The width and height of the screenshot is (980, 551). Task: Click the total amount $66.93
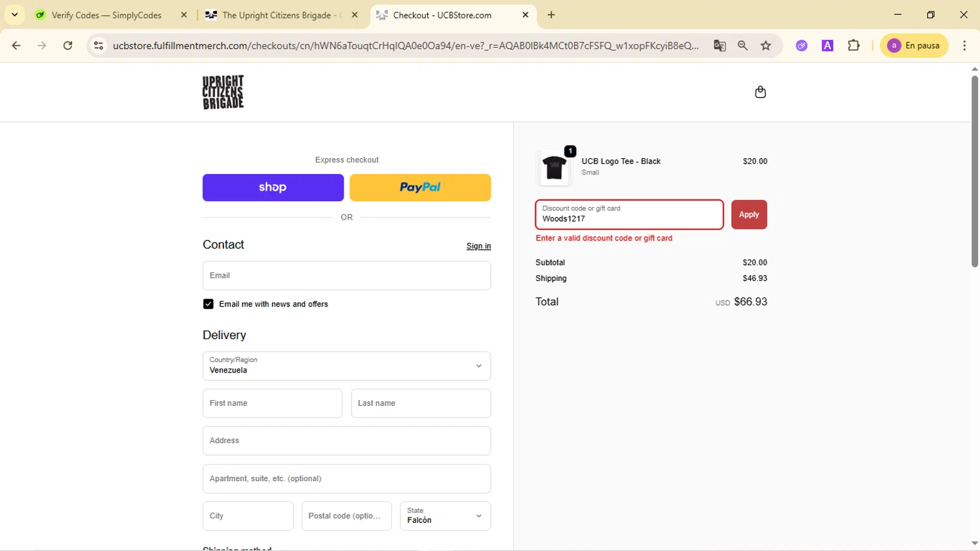pyautogui.click(x=751, y=302)
